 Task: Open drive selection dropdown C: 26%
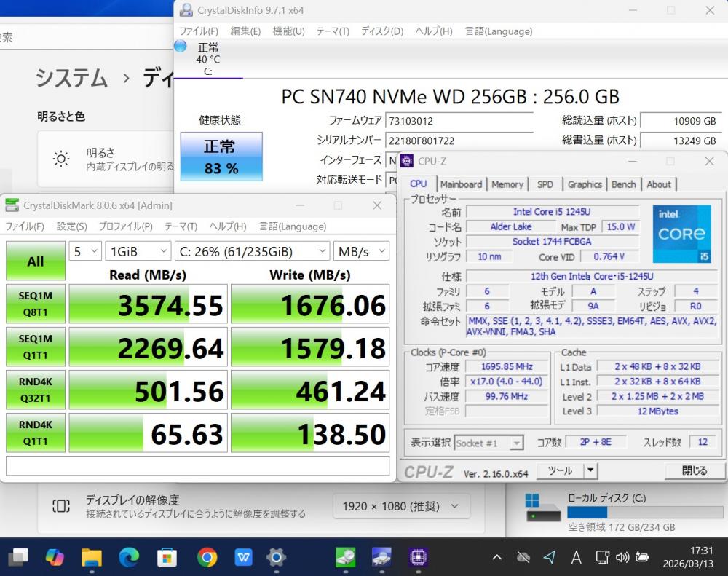click(x=252, y=251)
